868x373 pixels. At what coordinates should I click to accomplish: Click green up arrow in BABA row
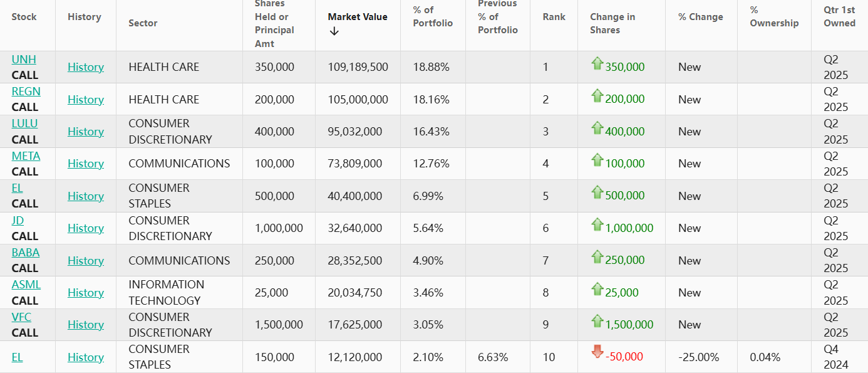point(597,257)
